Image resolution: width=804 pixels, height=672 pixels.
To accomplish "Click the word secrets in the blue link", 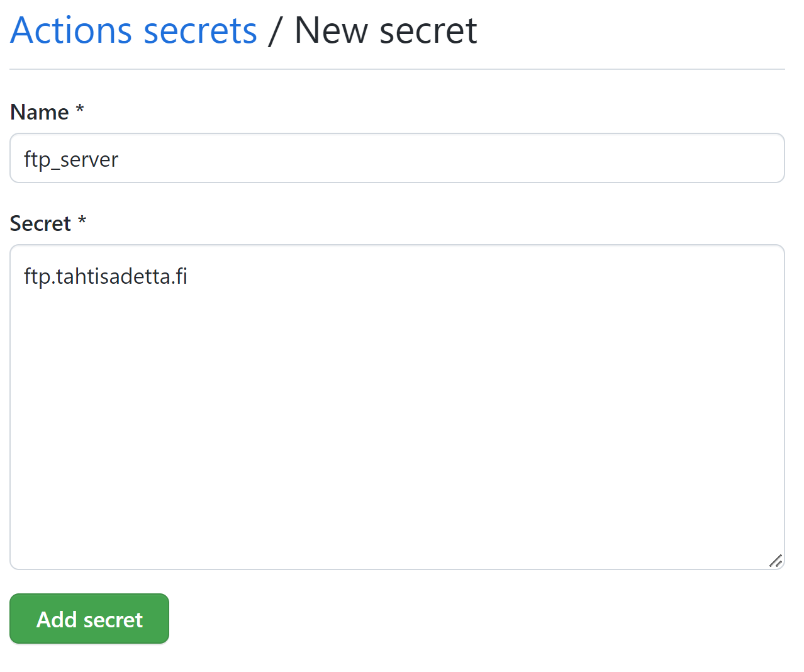I will (200, 30).
